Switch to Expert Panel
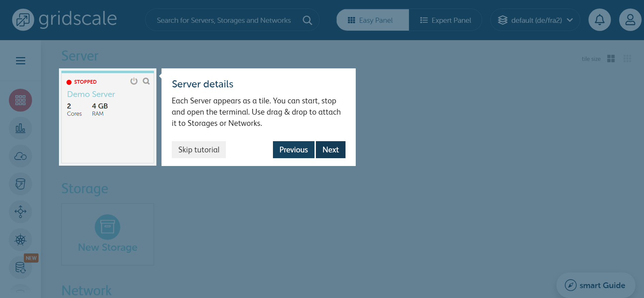Screen dimensions: 644x298 pyautogui.click(x=445, y=20)
